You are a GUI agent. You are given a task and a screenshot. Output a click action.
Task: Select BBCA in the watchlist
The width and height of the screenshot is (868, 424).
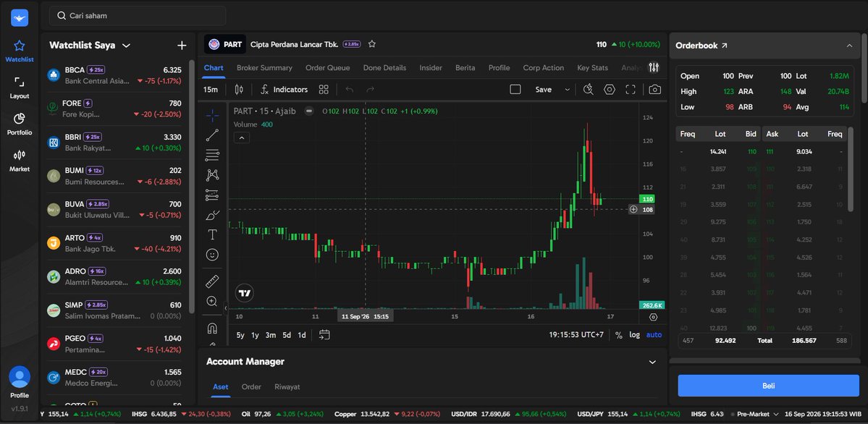point(114,75)
